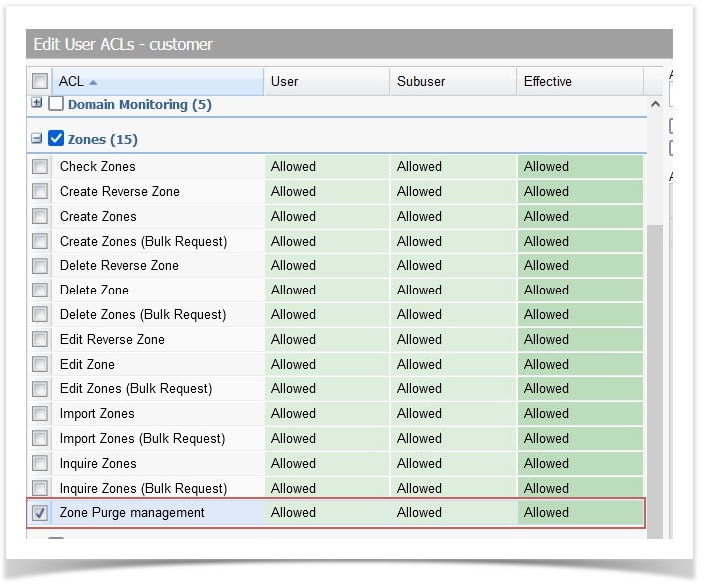
Task: Click the User column header
Action: pyautogui.click(x=327, y=81)
